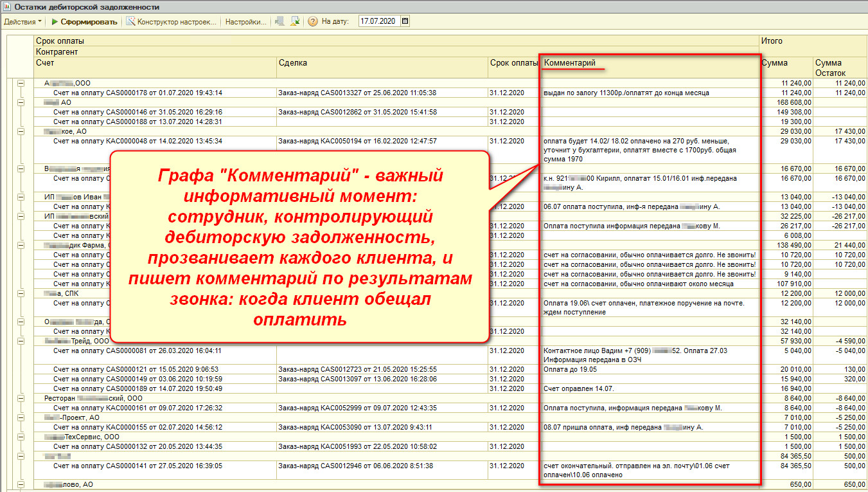Collapse the Ресторан ...ский, ООО group
The image size is (868, 492).
point(21,398)
